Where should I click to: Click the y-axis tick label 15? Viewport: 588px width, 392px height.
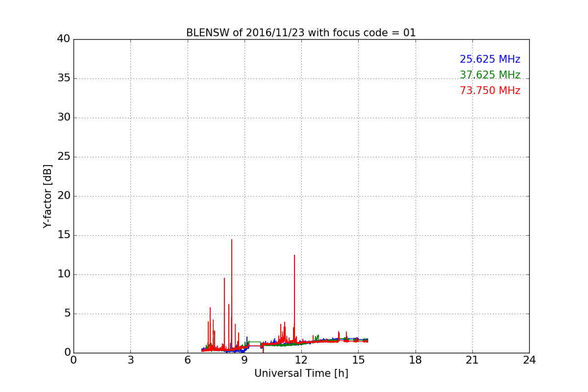tap(64, 235)
